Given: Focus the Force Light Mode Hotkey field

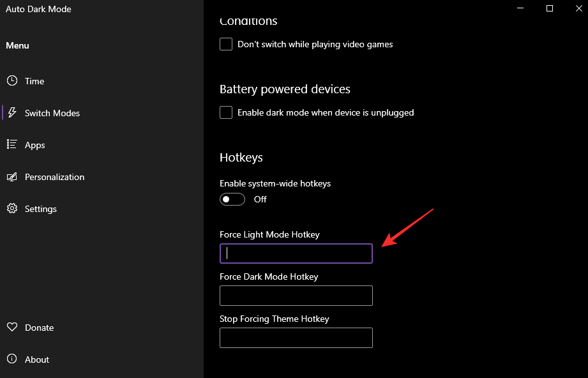Looking at the screenshot, I should tap(296, 253).
